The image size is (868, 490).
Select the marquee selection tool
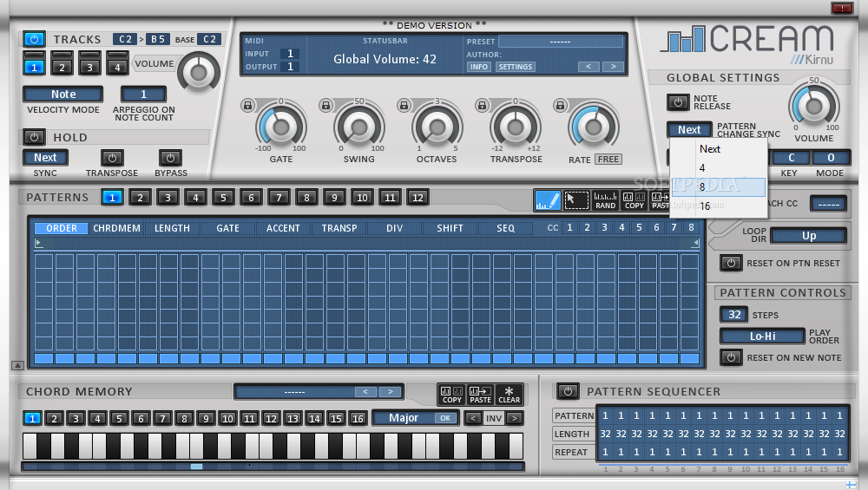576,199
